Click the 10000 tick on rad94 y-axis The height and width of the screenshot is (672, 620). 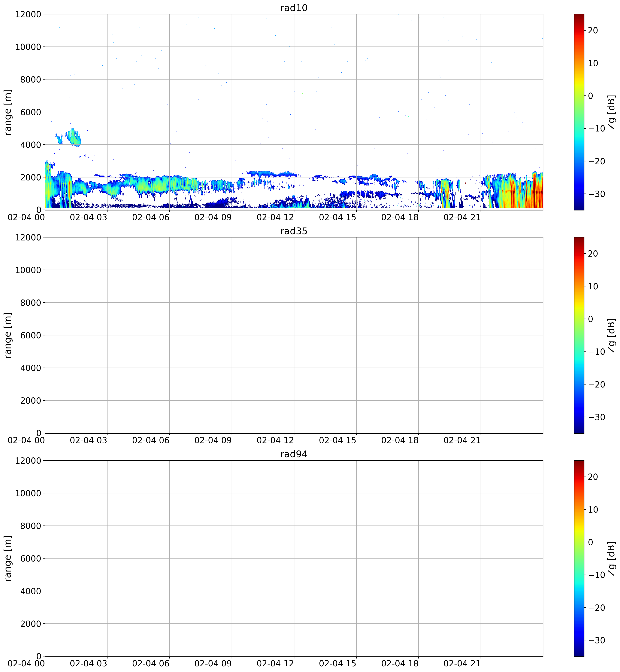(x=28, y=493)
